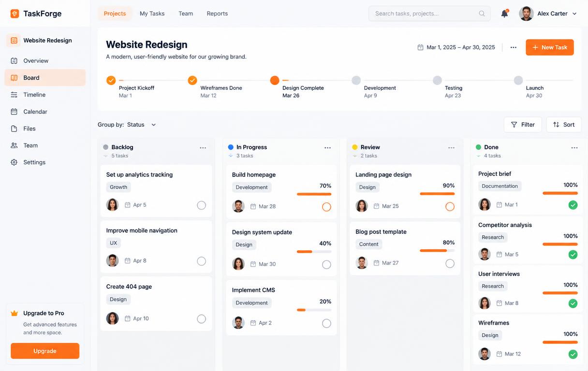This screenshot has width=588, height=371.
Task: Collapse Done tasks with small chevron
Action: pyautogui.click(x=478, y=156)
